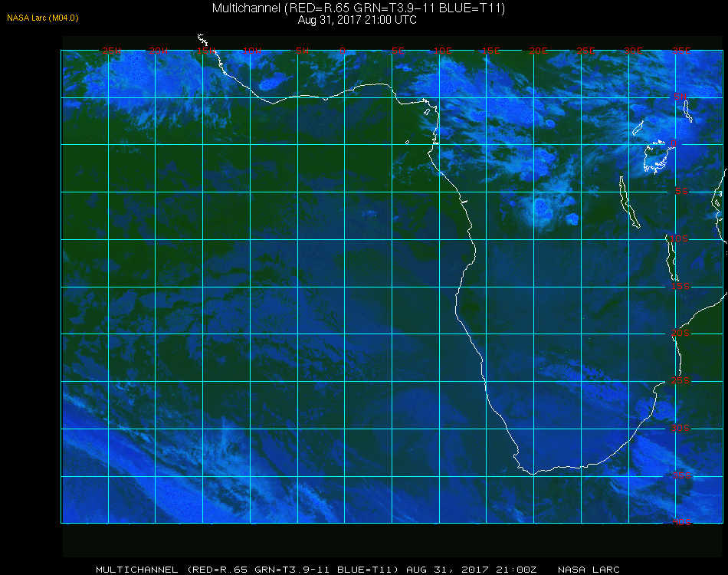Viewport: 728px width, 575px height.
Task: Click the 5N latitude label
Action: [680, 97]
